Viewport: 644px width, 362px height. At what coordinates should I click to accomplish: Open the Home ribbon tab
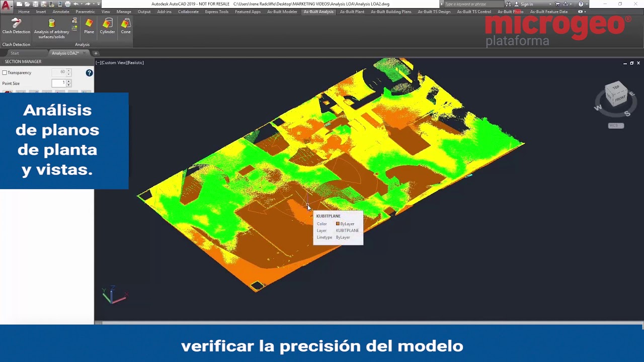(24, 12)
